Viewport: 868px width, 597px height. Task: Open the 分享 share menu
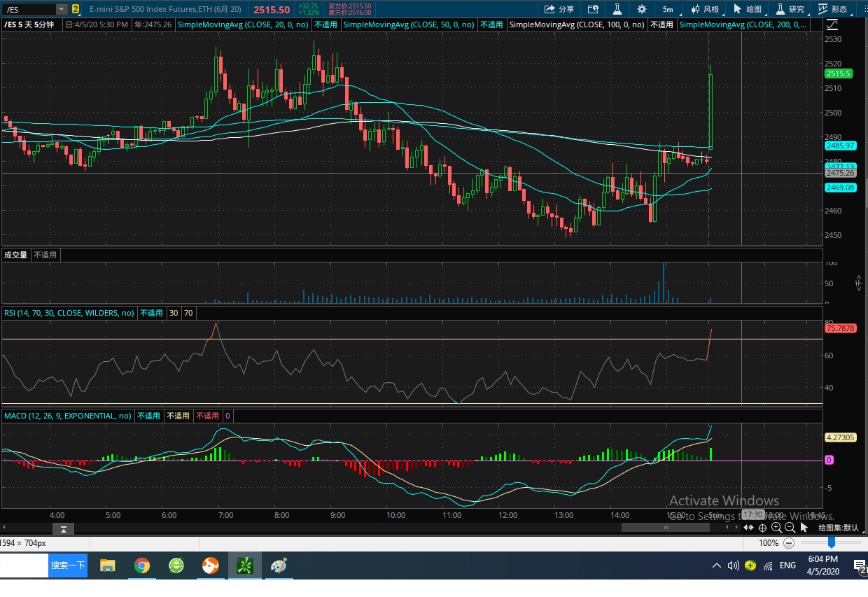tap(559, 9)
